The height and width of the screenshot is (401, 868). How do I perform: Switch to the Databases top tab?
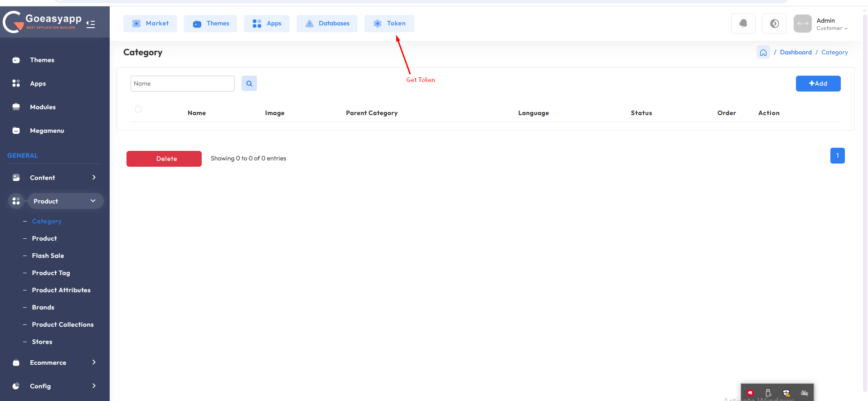pyautogui.click(x=327, y=24)
